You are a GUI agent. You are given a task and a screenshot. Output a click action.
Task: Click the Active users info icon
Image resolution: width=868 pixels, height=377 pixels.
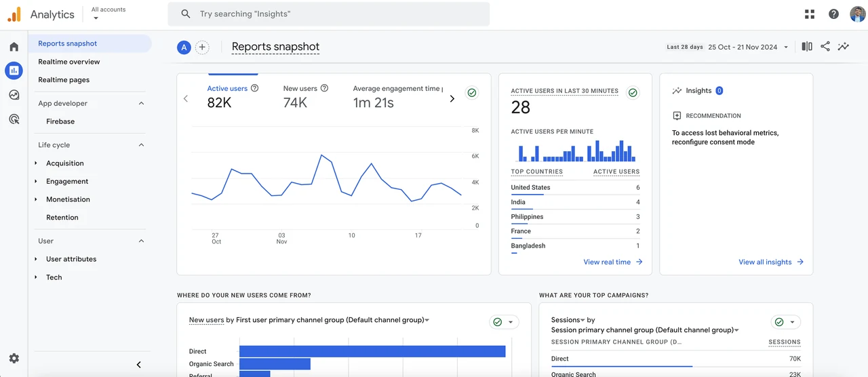point(255,88)
